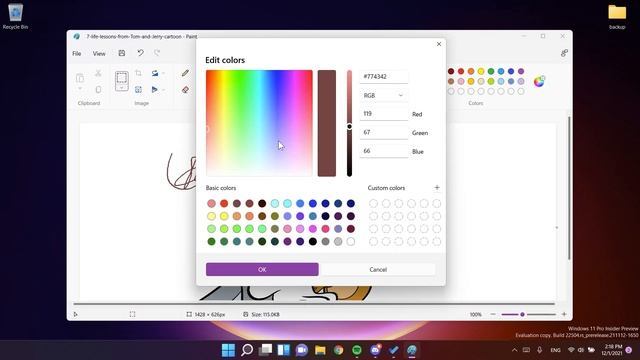This screenshot has height=360, width=640.
Task: Pick the black basic color swatch
Action: [313, 242]
